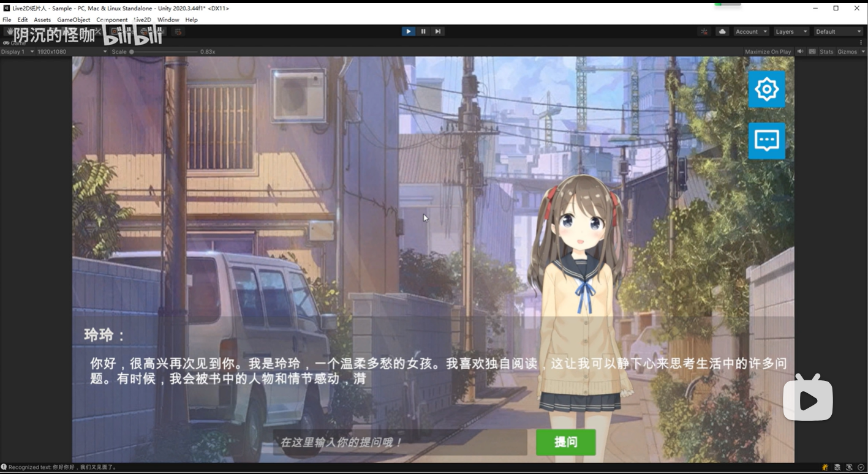Toggle the Stats overlay
868x474 pixels.
click(826, 51)
